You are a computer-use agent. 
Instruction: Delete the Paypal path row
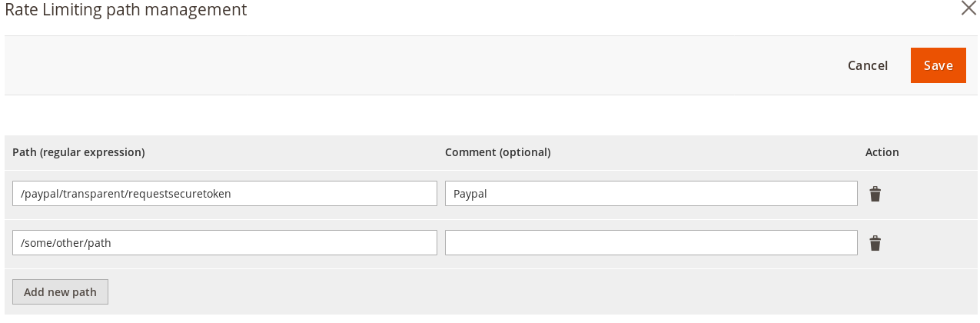pos(875,194)
